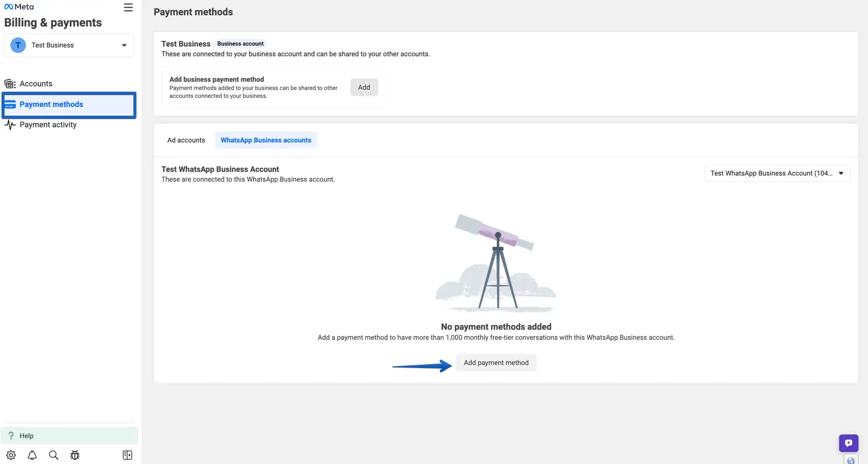
Task: Click the globe icon in the corner
Action: [851, 460]
